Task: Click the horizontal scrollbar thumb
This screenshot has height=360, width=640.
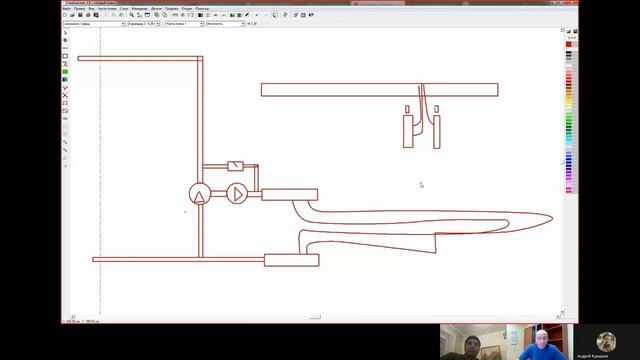Action: 315,317
